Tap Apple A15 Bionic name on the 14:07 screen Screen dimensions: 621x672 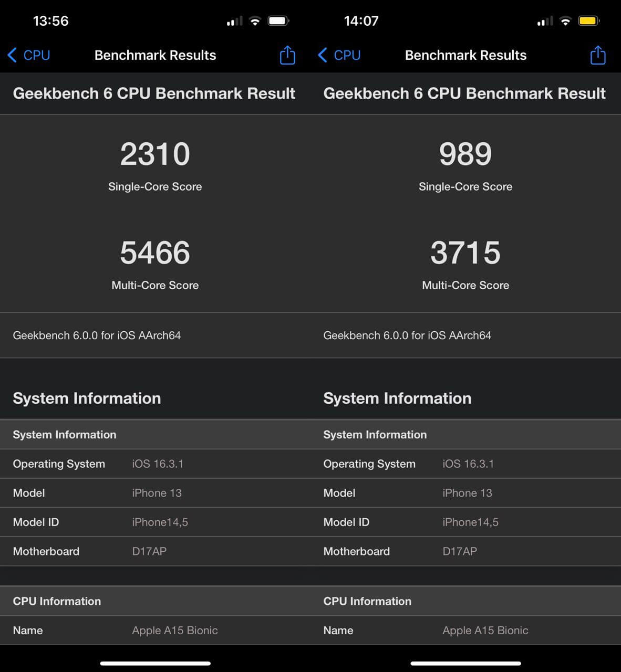485,631
